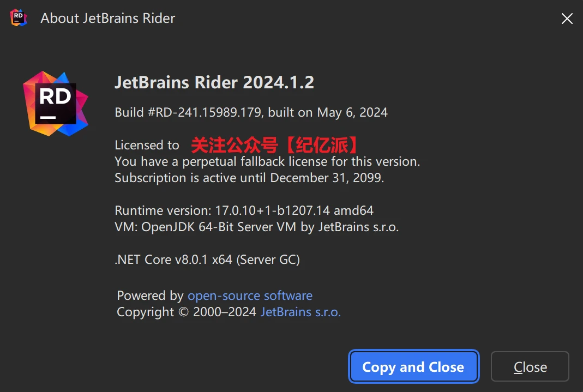
Task: Click the "About JetBrains Rider" window title
Action: coord(107,18)
